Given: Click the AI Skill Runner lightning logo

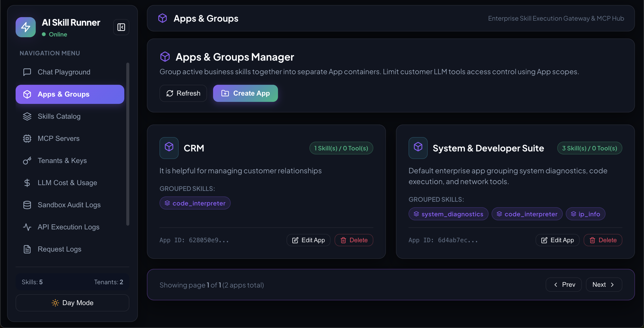Looking at the screenshot, I should tap(26, 27).
